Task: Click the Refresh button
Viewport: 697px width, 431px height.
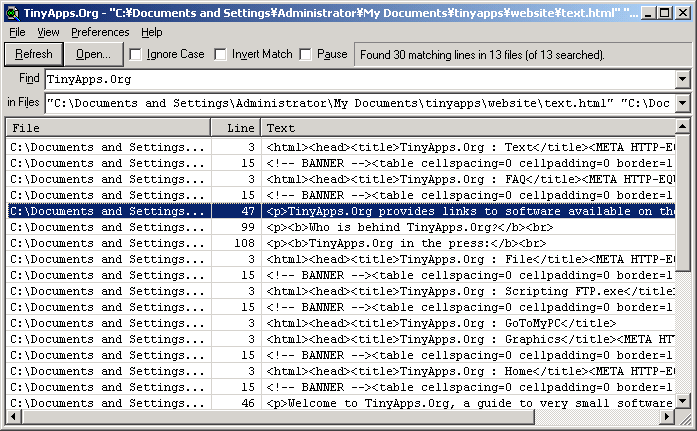Action: (x=34, y=54)
